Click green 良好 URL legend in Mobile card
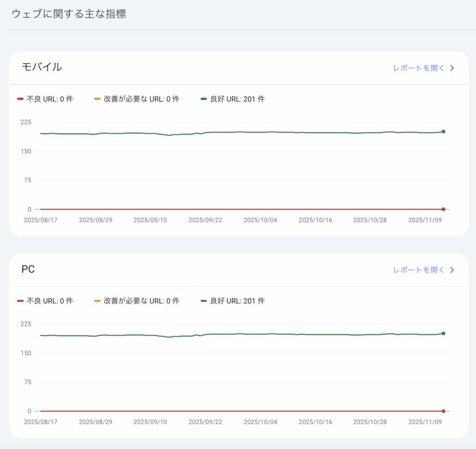Image resolution: width=476 pixels, height=449 pixels. coord(232,99)
